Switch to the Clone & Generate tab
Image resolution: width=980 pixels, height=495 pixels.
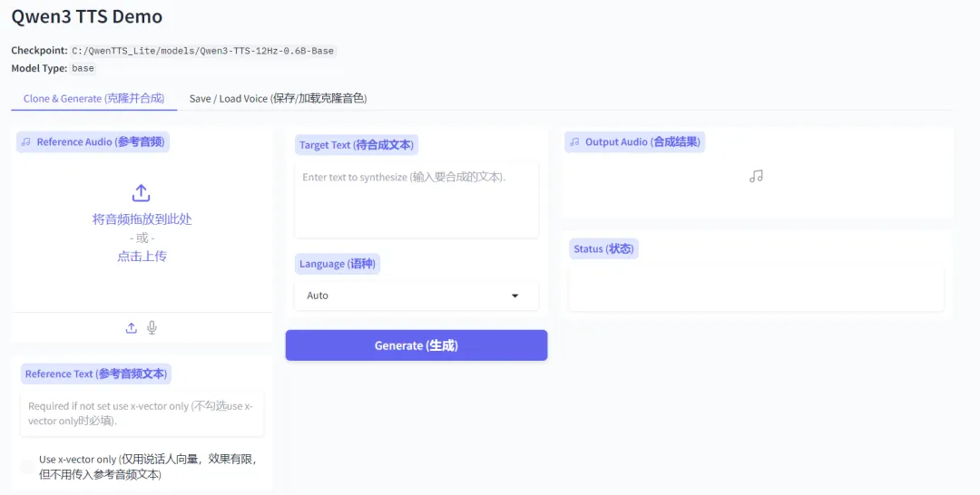(x=93, y=99)
